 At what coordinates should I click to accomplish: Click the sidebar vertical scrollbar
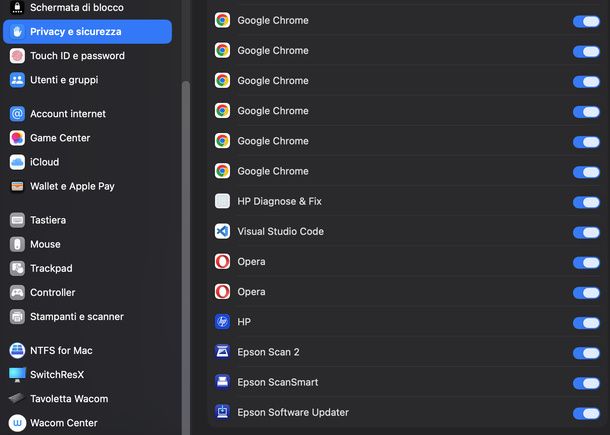tap(186, 257)
